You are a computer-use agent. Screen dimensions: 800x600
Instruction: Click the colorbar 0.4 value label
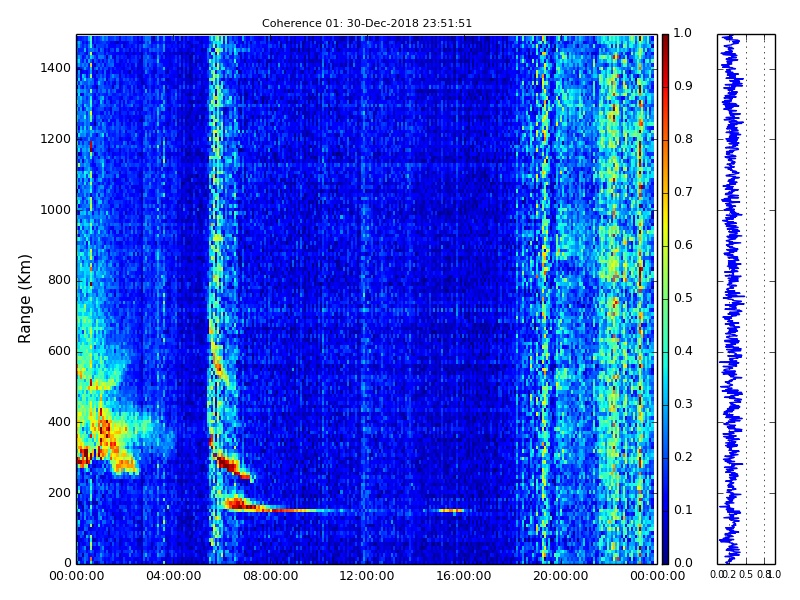click(x=683, y=351)
